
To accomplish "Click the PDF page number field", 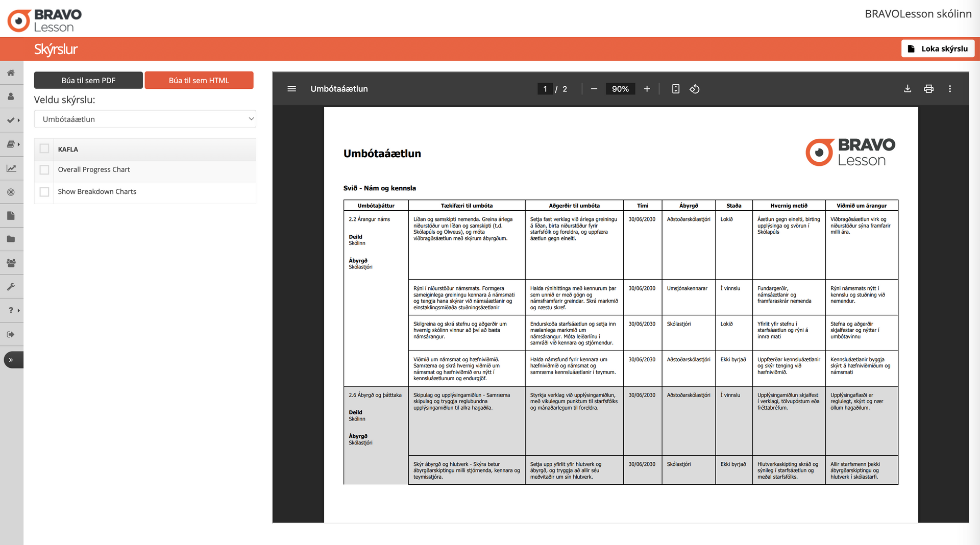I will (x=545, y=89).
